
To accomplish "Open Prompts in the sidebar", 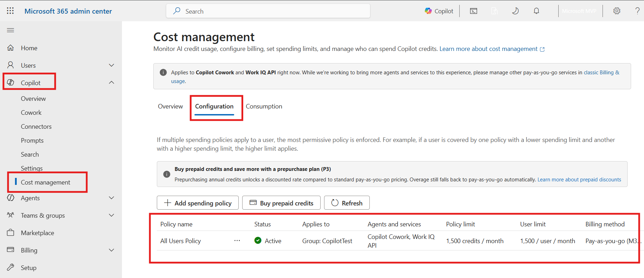I will (x=32, y=141).
